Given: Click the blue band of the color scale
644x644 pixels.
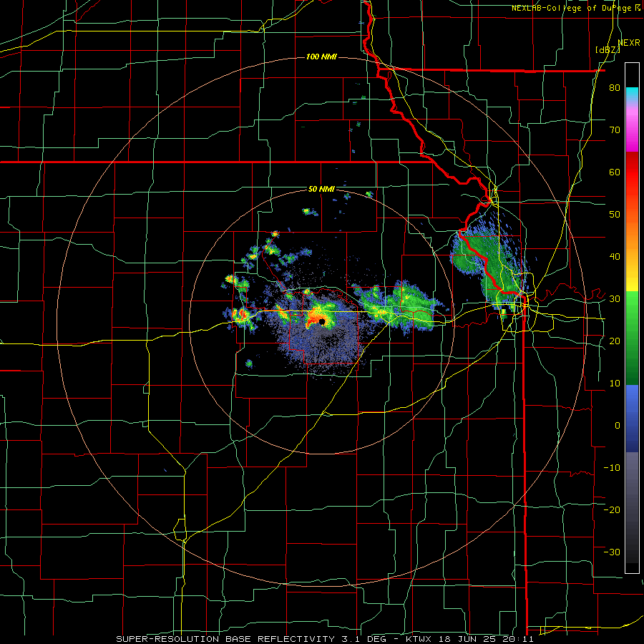Looking at the screenshot, I should click(x=632, y=418).
